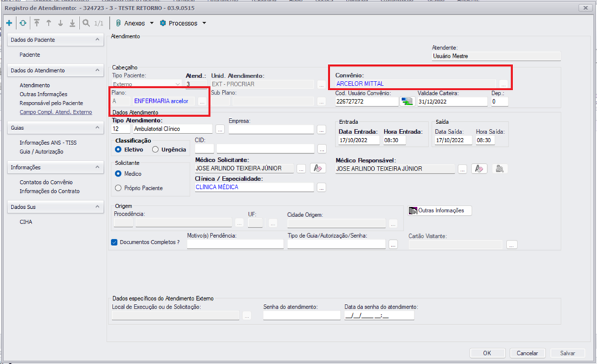Select the Urgência classification radio button
Viewport: 597px width, 364px height.
155,150
